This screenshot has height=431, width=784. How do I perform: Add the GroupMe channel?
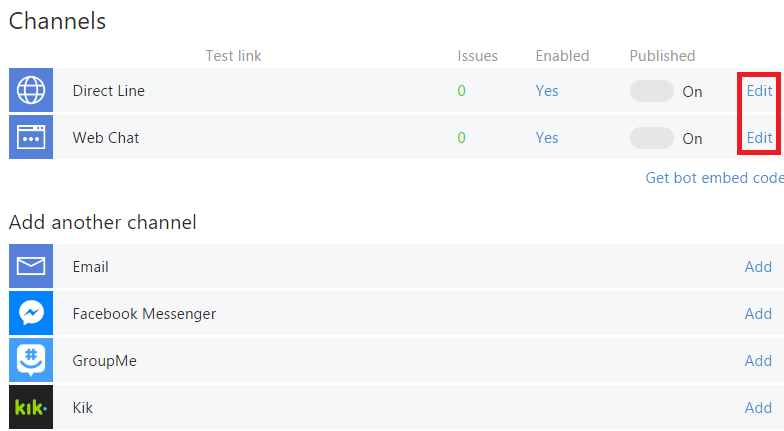tap(758, 360)
